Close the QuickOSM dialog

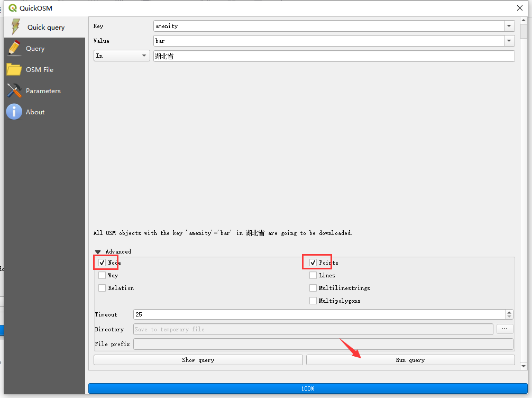click(x=519, y=8)
